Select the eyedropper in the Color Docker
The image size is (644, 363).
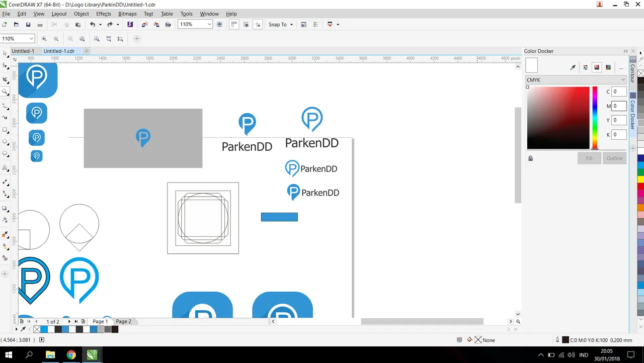573,67
